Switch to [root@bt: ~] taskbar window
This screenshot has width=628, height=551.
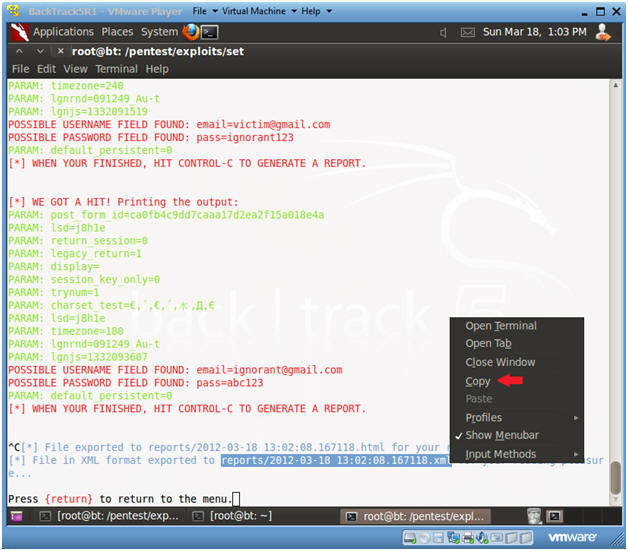click(233, 516)
